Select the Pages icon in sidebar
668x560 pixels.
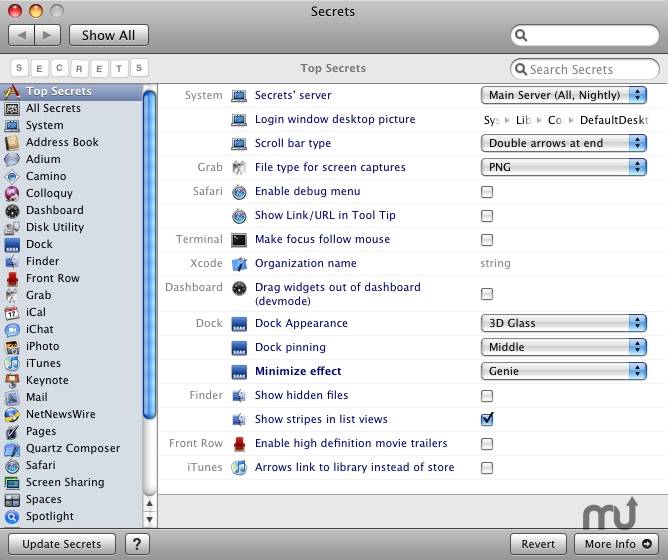(x=12, y=432)
